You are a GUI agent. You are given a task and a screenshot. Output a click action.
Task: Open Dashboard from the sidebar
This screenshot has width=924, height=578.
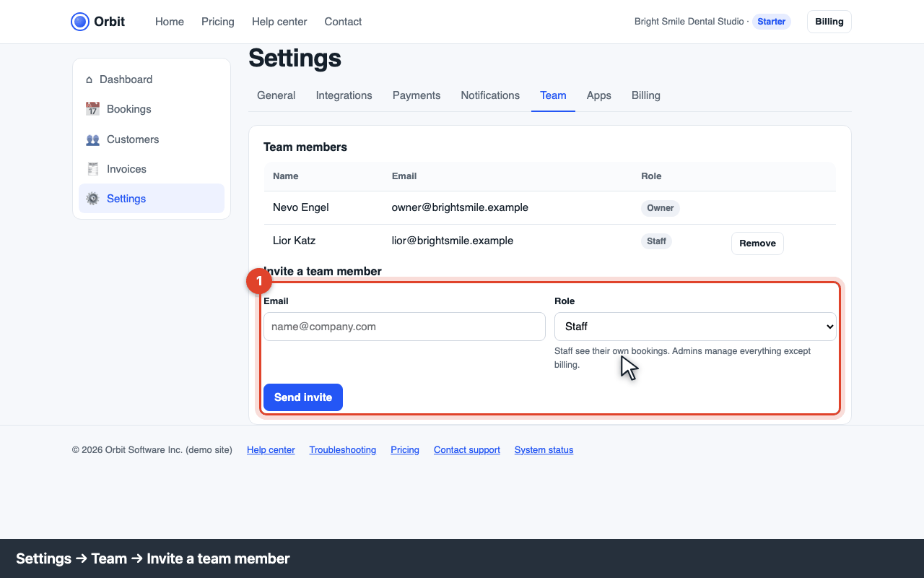[152, 79]
